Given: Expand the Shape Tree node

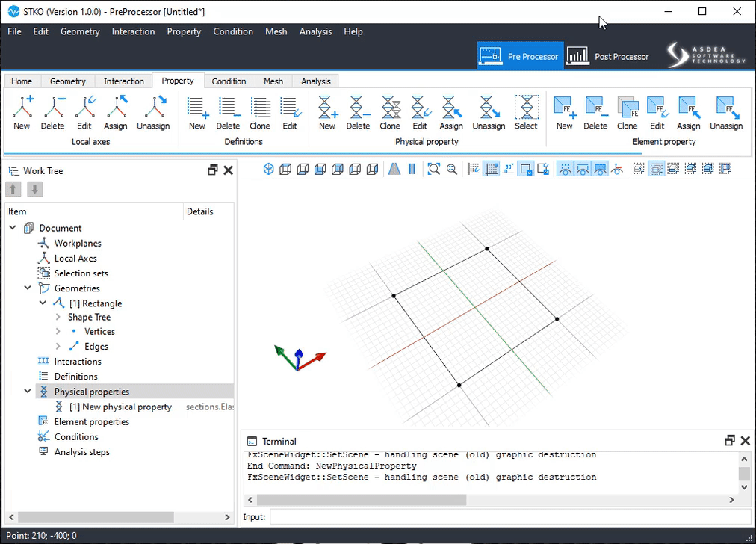Looking at the screenshot, I should tap(58, 317).
